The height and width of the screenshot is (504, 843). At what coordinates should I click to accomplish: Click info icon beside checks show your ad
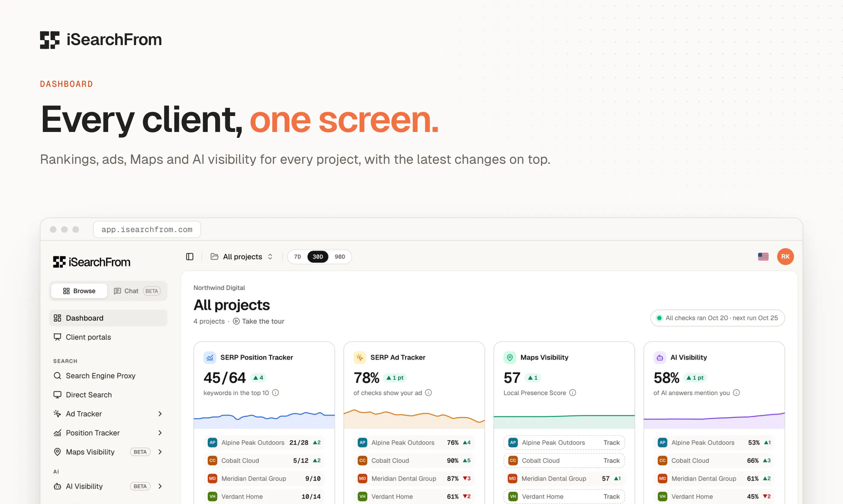pyautogui.click(x=428, y=393)
